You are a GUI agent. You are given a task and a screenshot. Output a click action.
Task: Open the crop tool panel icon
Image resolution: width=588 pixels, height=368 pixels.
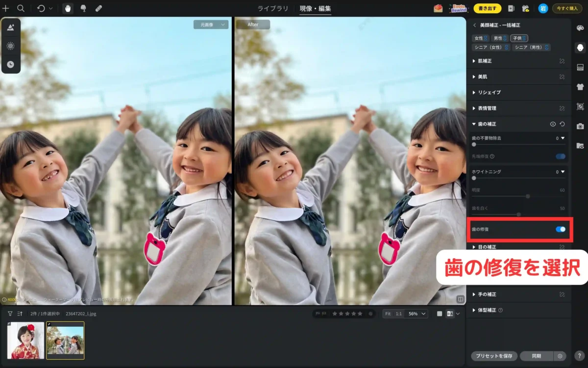(580, 106)
